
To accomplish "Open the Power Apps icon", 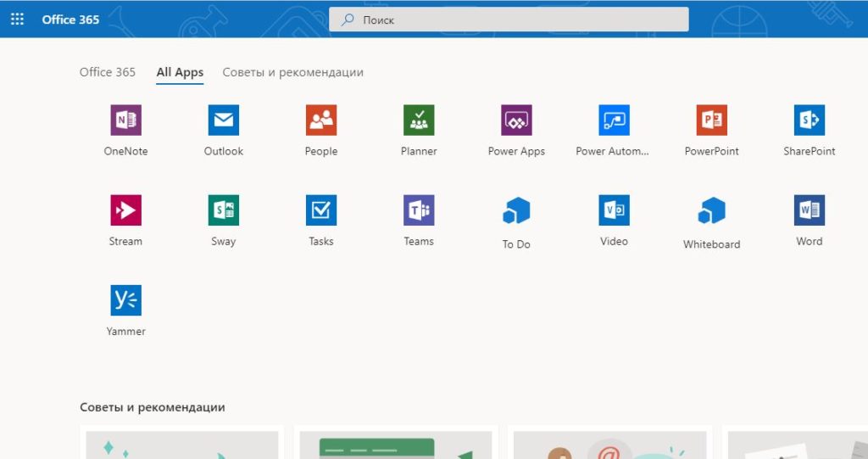I will point(516,120).
